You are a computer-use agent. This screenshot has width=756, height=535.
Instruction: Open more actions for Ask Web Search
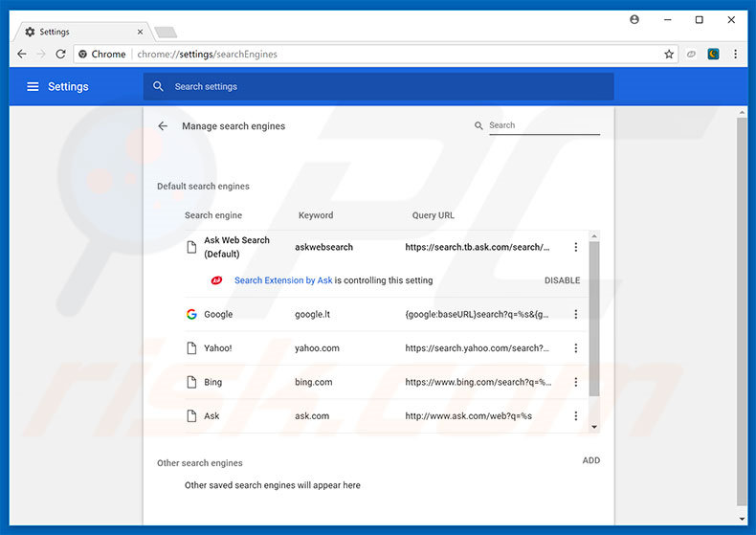pyautogui.click(x=576, y=247)
